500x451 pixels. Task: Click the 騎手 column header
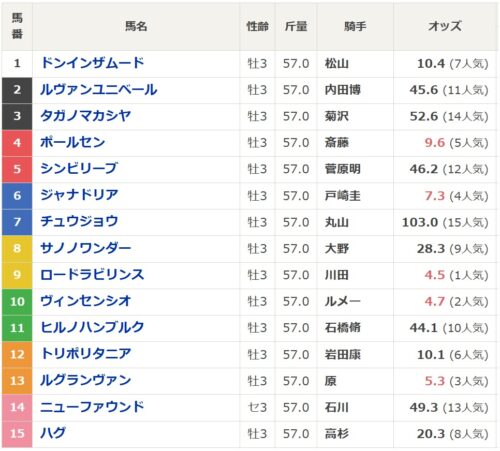click(355, 26)
